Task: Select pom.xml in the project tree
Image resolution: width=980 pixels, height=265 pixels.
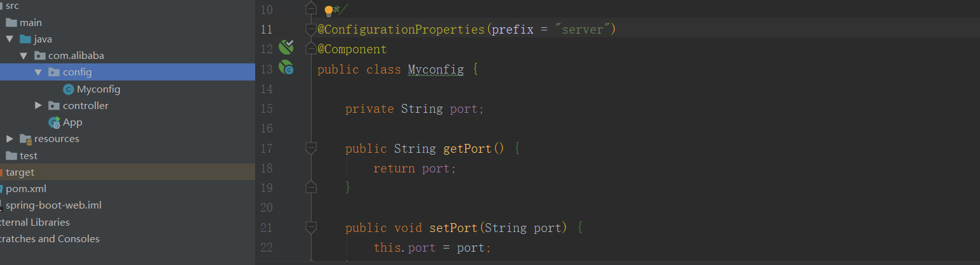Action: pyautogui.click(x=26, y=189)
